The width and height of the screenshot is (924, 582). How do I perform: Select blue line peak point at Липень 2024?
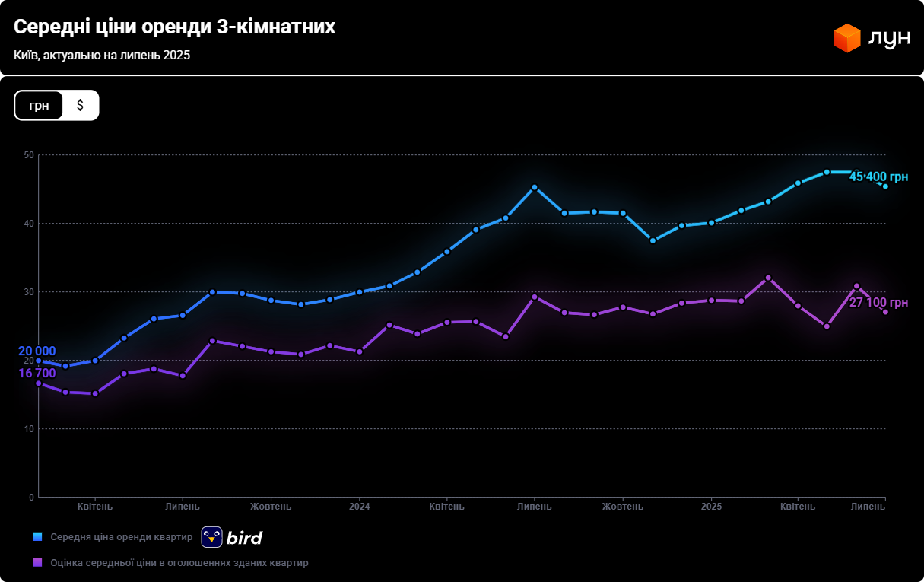coord(535,187)
